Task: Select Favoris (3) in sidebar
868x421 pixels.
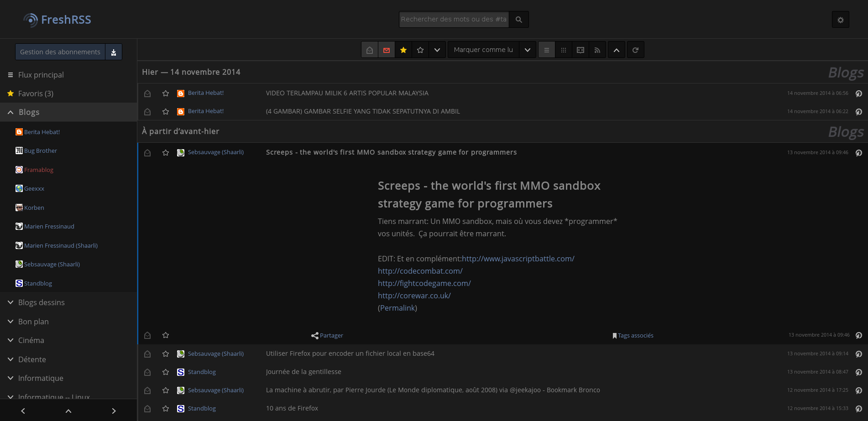Action: [x=36, y=94]
